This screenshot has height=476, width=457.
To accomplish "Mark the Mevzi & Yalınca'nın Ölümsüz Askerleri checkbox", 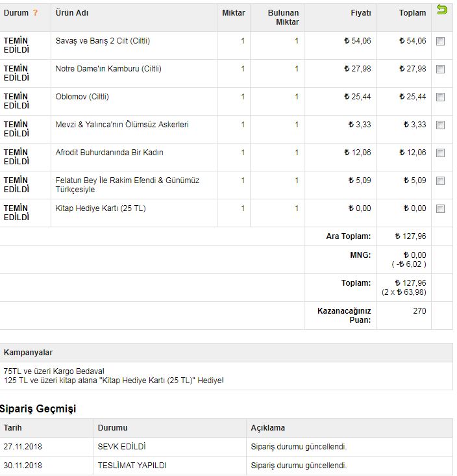I will point(441,125).
